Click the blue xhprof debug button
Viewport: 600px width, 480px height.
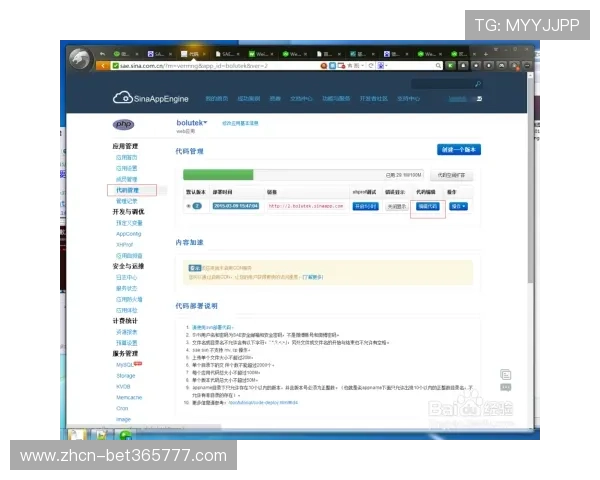tap(365, 206)
